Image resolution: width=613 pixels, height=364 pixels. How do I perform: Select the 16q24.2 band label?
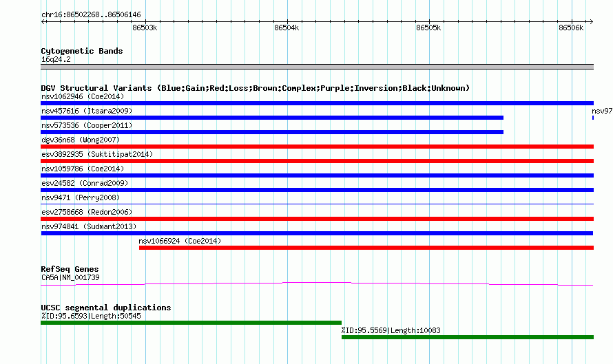point(56,59)
